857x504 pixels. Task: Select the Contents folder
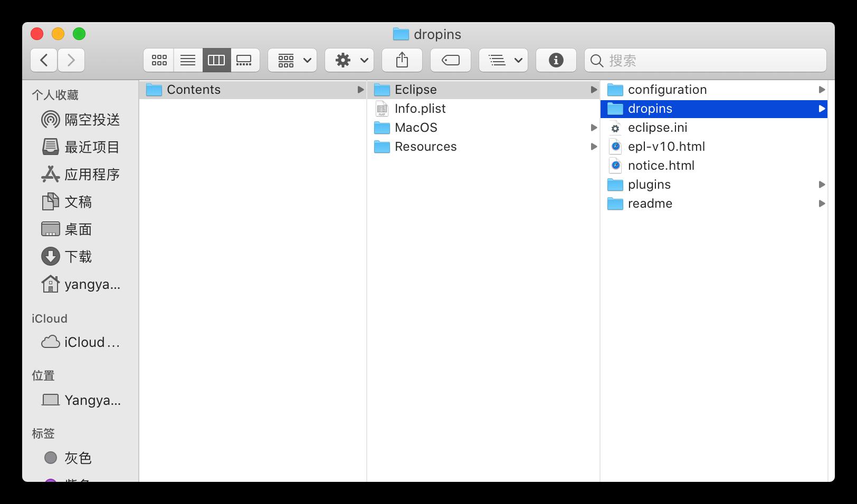(253, 90)
